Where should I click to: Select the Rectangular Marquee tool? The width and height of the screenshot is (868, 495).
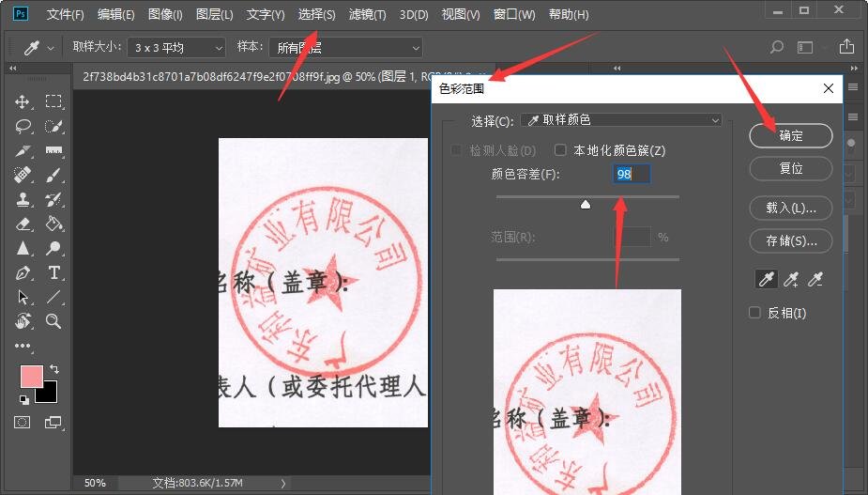pyautogui.click(x=53, y=101)
